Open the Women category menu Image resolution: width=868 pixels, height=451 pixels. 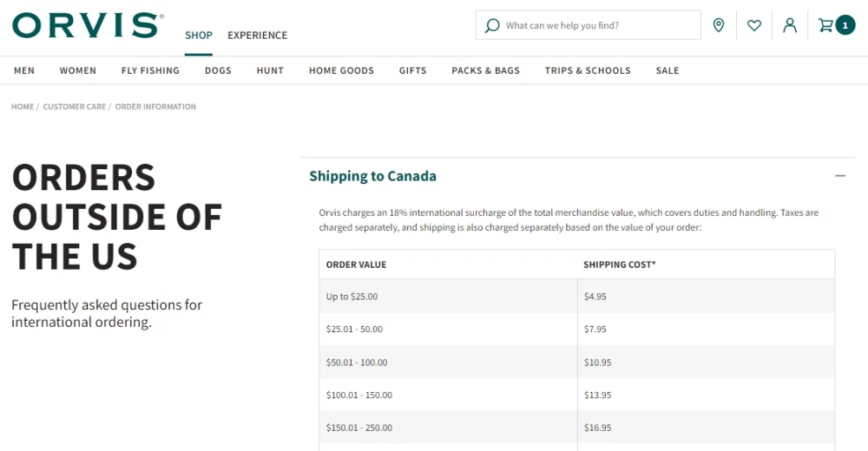click(78, 70)
